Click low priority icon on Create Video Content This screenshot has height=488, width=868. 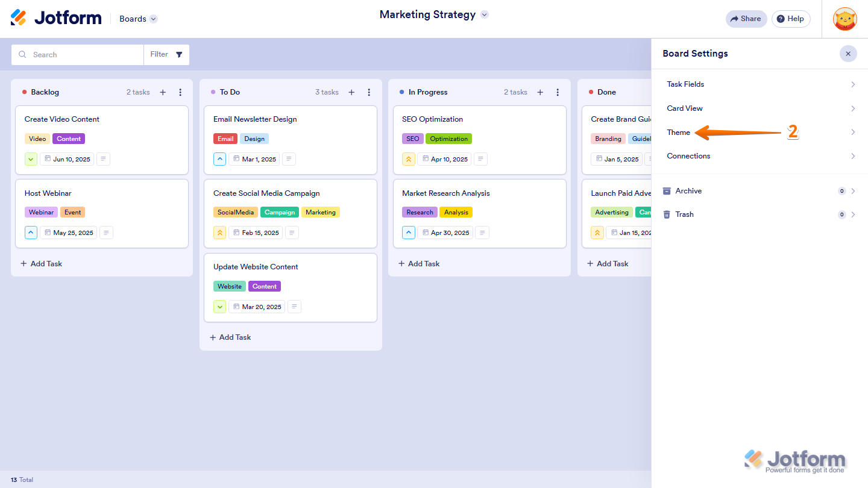(x=31, y=159)
